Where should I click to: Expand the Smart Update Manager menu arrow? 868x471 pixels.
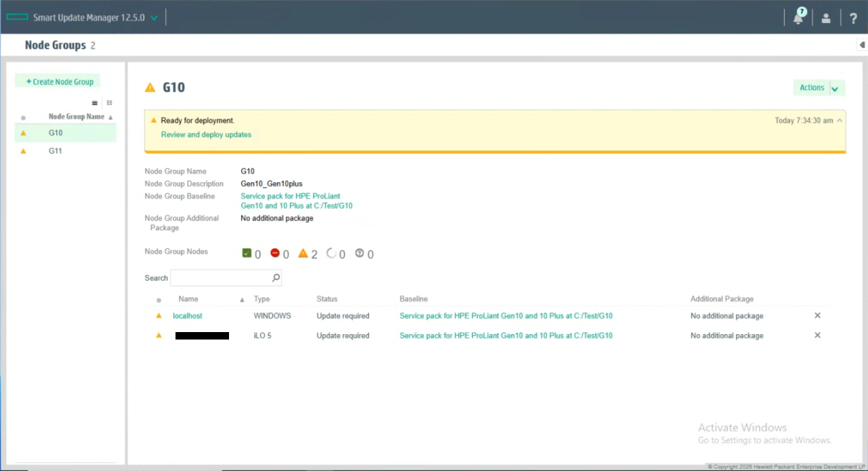point(154,18)
